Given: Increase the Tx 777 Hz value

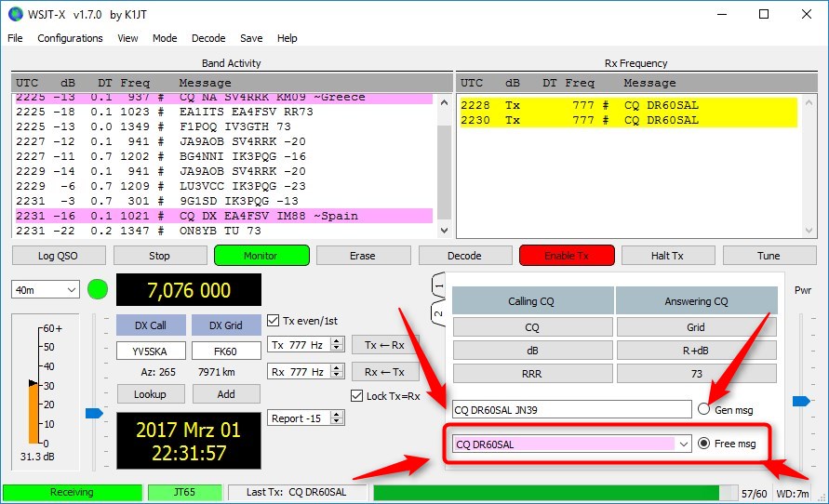Looking at the screenshot, I should click(337, 340).
